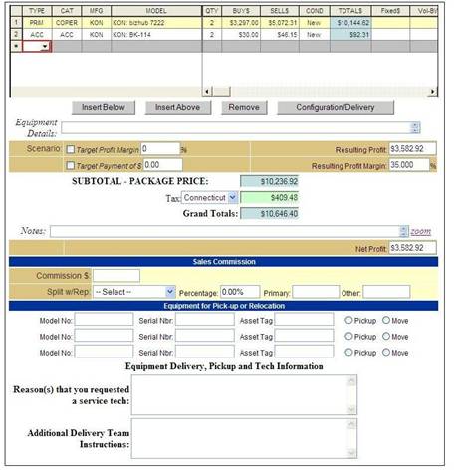458x476 pixels.
Task: Enable Target Payment of $ checkbox
Action: click(x=71, y=165)
